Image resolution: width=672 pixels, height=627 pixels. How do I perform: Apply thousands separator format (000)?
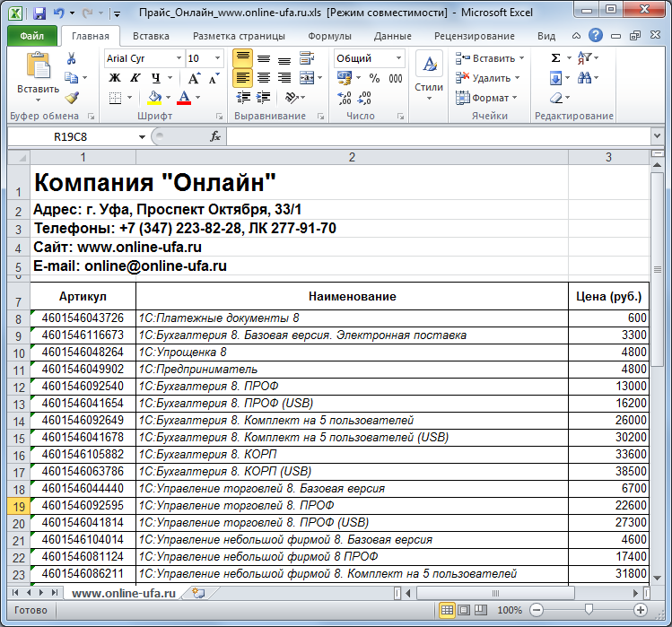395,78
